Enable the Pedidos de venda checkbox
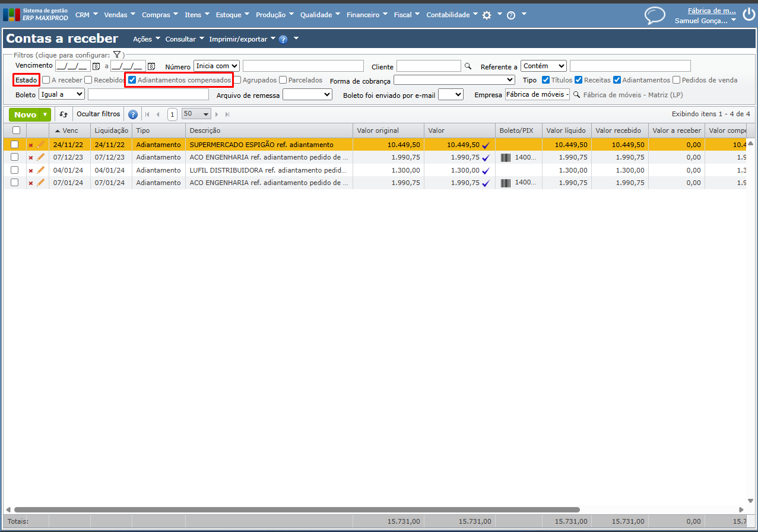 [x=677, y=80]
